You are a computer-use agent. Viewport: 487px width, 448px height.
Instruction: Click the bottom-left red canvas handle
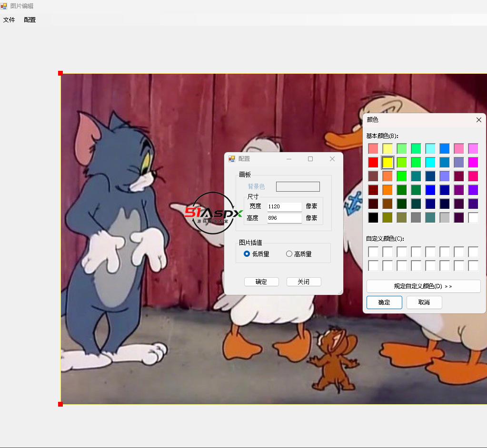pos(60,404)
